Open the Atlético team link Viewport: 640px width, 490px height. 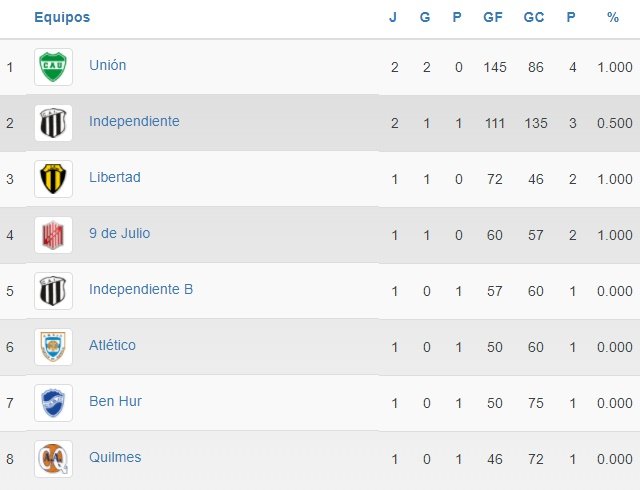[x=112, y=345]
